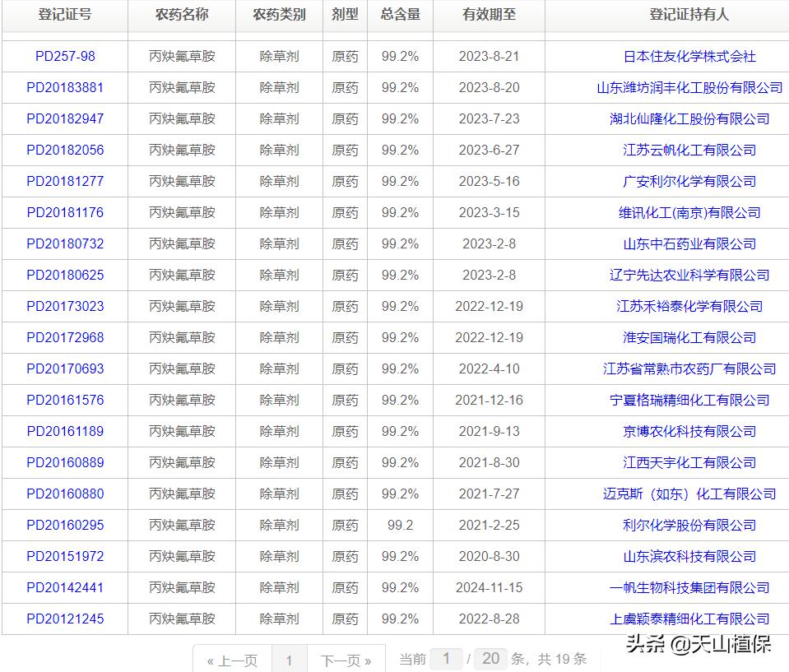Select holder 山东潍坊润丰化工股份有限公司
Image resolution: width=789 pixels, height=672 pixels.
689,88
